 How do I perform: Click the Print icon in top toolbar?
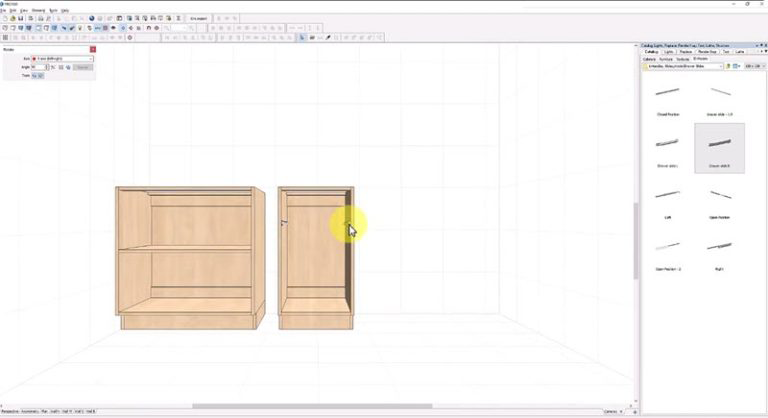click(x=29, y=18)
